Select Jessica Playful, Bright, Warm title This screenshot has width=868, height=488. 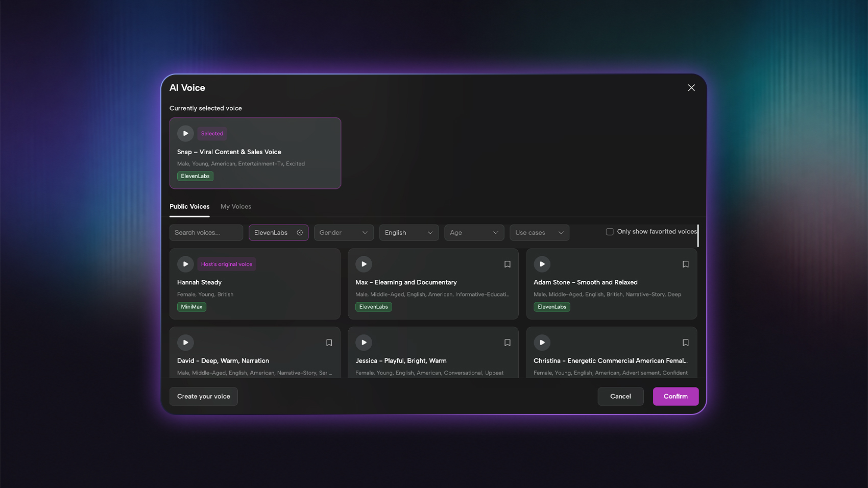(x=401, y=361)
